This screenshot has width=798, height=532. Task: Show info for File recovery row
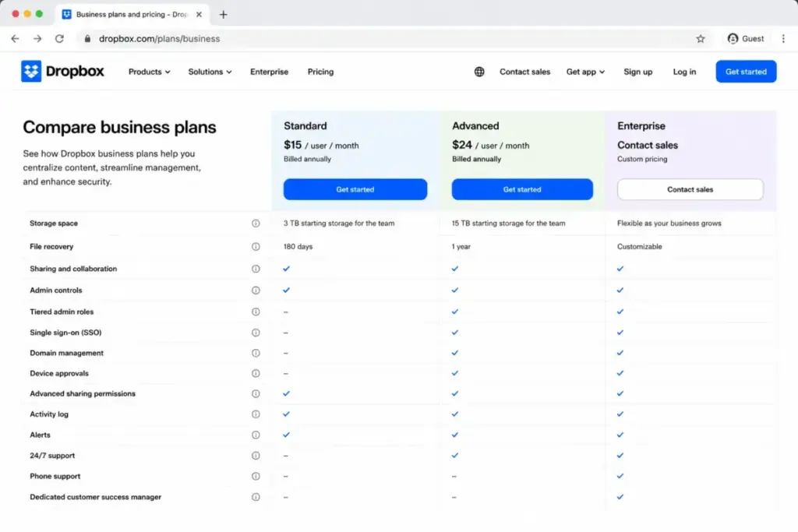(x=256, y=247)
